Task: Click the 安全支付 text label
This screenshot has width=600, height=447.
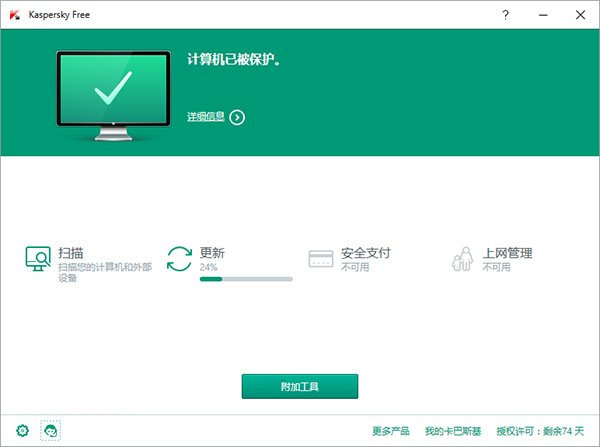Action: coord(365,253)
